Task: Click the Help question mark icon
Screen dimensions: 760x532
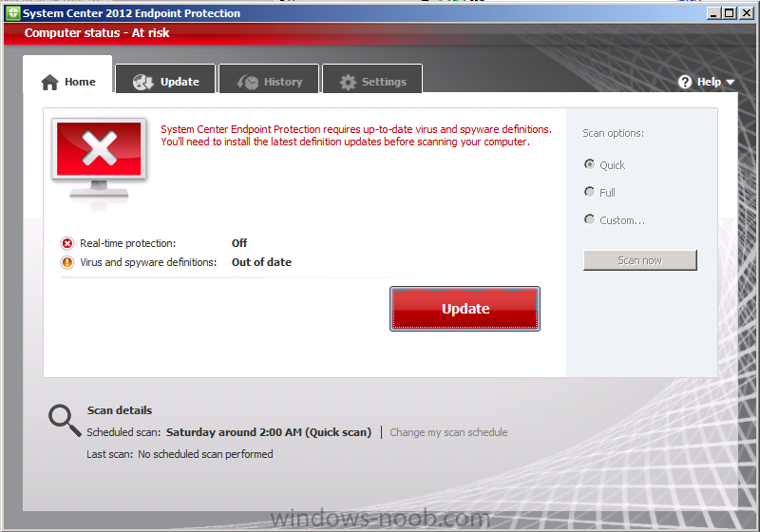Action: click(685, 82)
